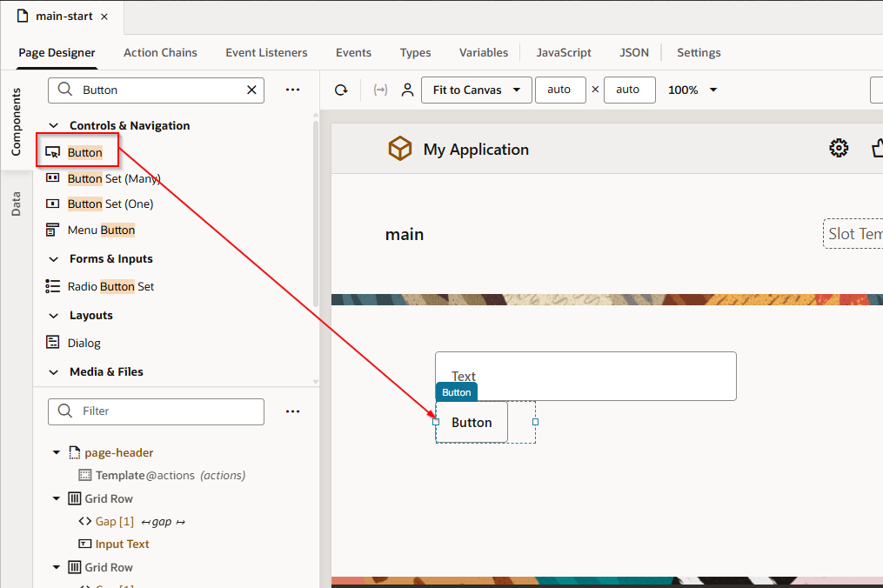Click the more options dots beside component search
Screen dimensions: 883x588
tap(292, 90)
